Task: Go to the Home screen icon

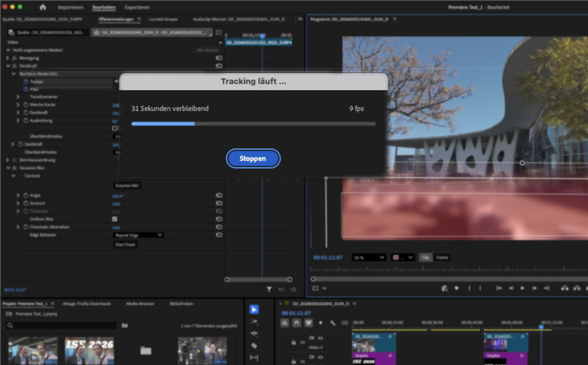Action: (x=43, y=7)
